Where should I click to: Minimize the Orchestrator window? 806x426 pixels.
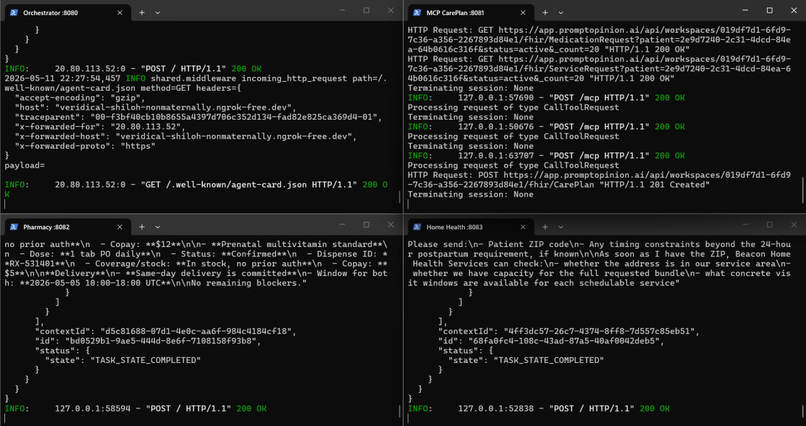point(343,10)
